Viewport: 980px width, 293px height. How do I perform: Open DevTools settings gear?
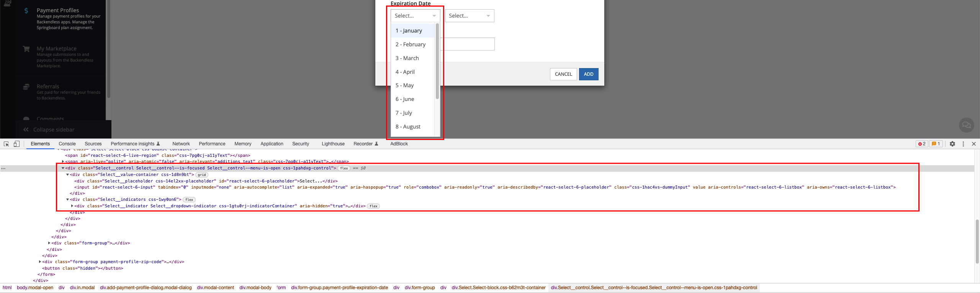tap(952, 144)
